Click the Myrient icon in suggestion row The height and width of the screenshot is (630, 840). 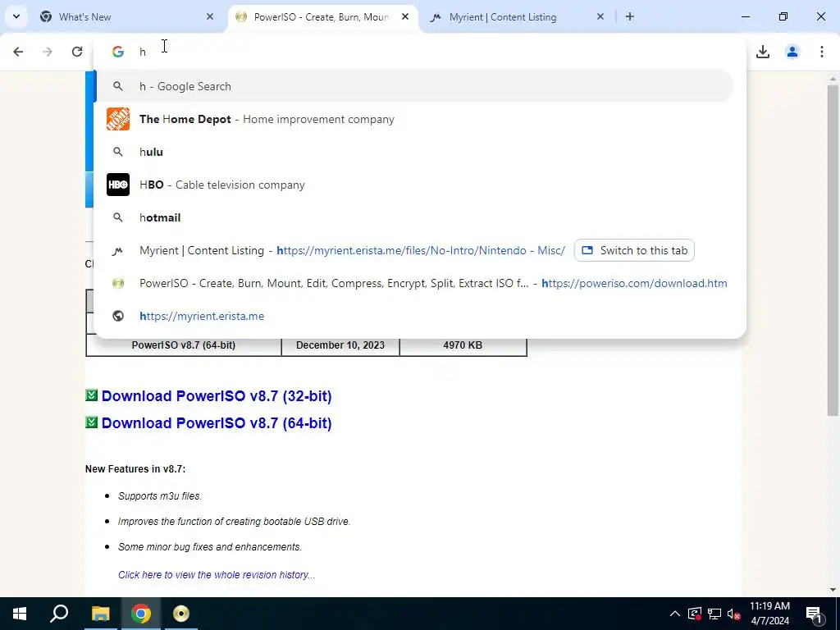(x=117, y=250)
